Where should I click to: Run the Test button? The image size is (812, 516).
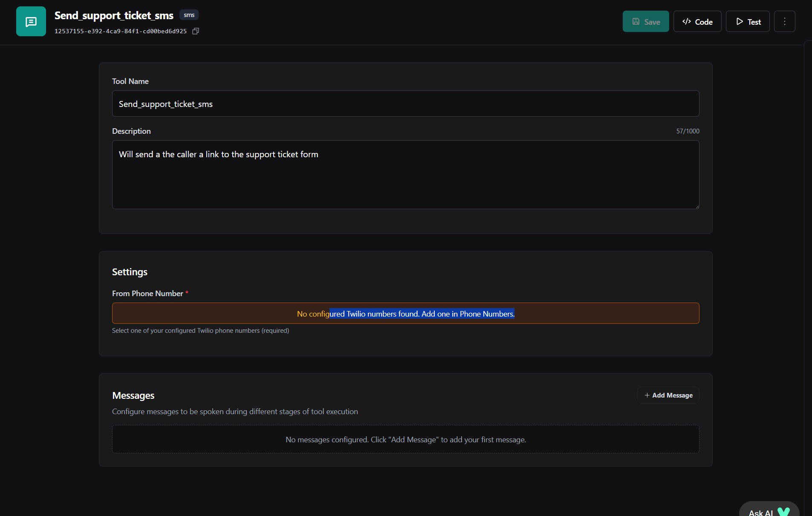coord(747,21)
